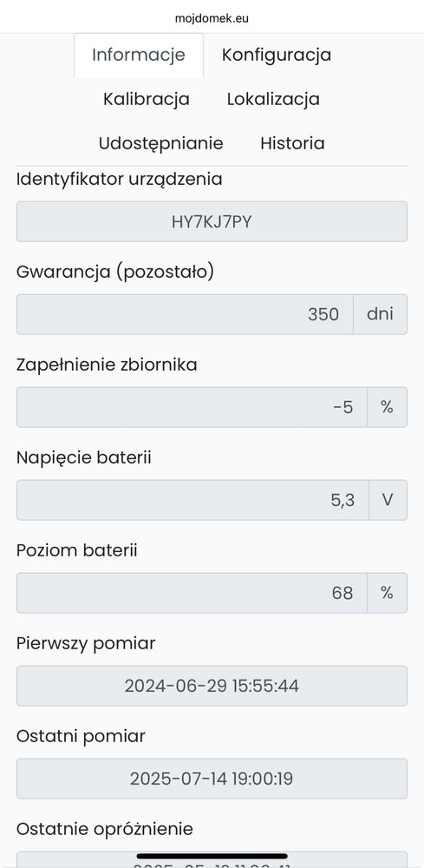Click the warranty field showing 350
The image size is (424, 868).
click(x=185, y=314)
